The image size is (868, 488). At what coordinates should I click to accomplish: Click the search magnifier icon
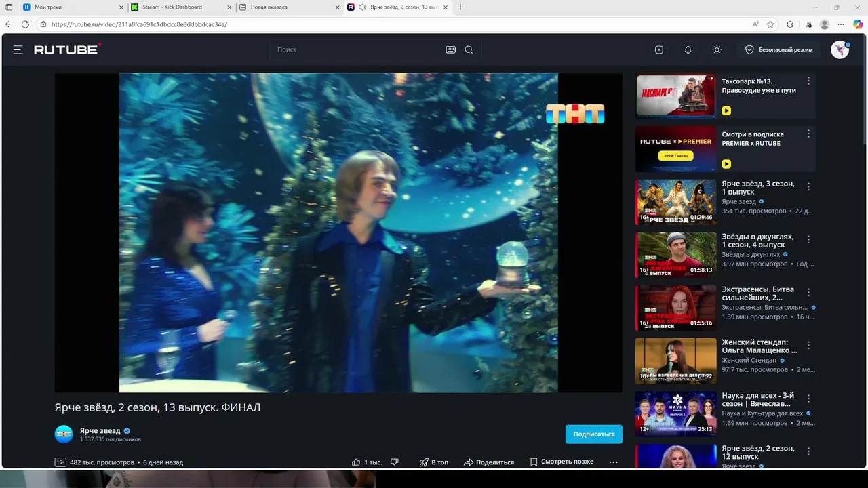pos(469,49)
